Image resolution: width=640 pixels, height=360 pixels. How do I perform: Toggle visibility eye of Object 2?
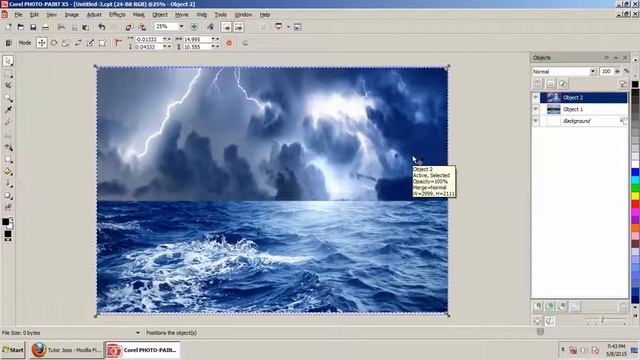[x=536, y=97]
